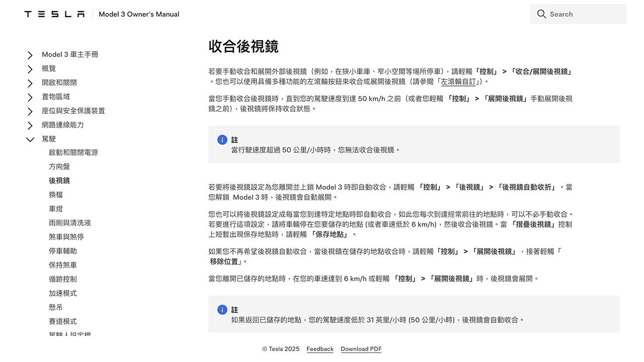Expand the Model 3 車主手冊 section

coord(30,55)
